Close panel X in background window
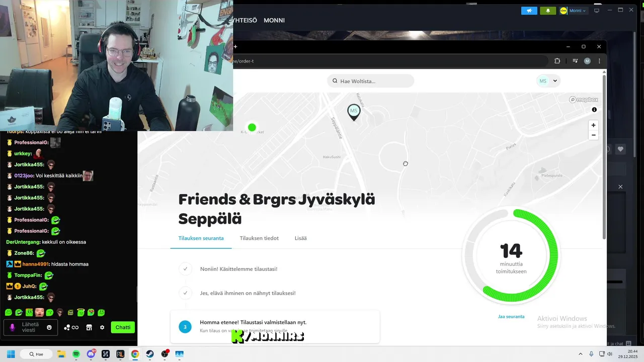The height and width of the screenshot is (362, 644). [620, 187]
